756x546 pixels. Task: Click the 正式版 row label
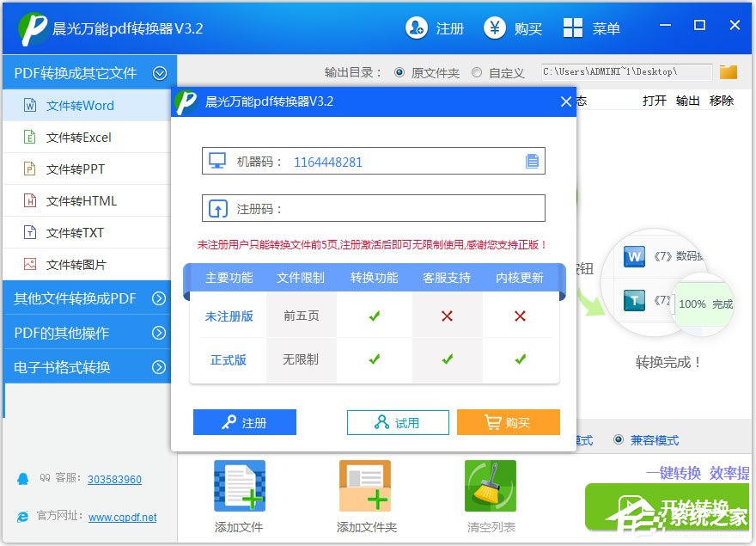[x=229, y=359]
